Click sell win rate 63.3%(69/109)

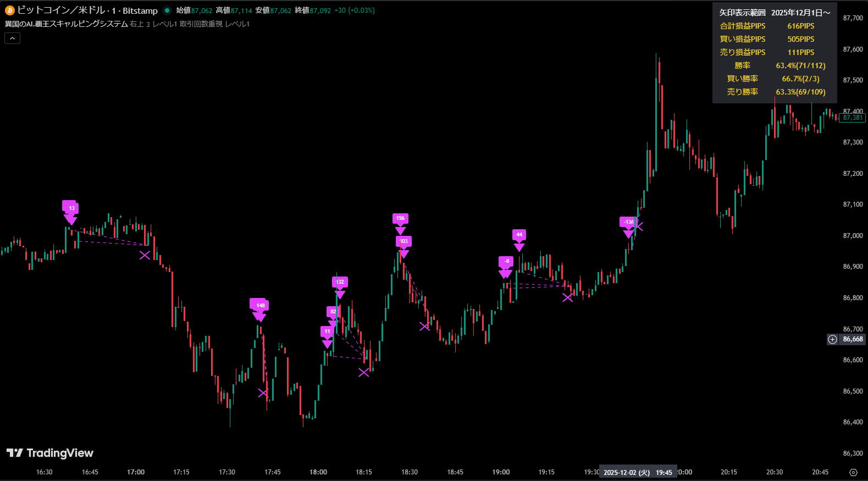(801, 92)
